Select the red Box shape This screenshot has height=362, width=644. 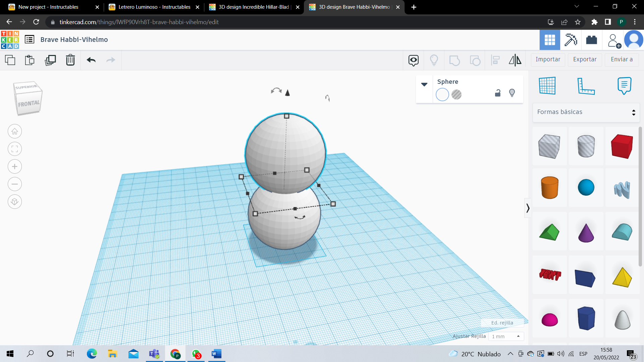point(622,146)
